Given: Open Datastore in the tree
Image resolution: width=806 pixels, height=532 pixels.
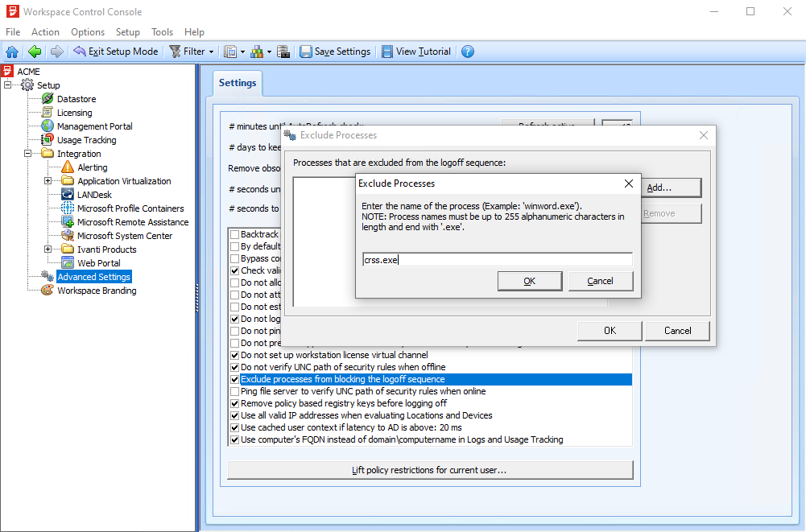Looking at the screenshot, I should (x=76, y=99).
